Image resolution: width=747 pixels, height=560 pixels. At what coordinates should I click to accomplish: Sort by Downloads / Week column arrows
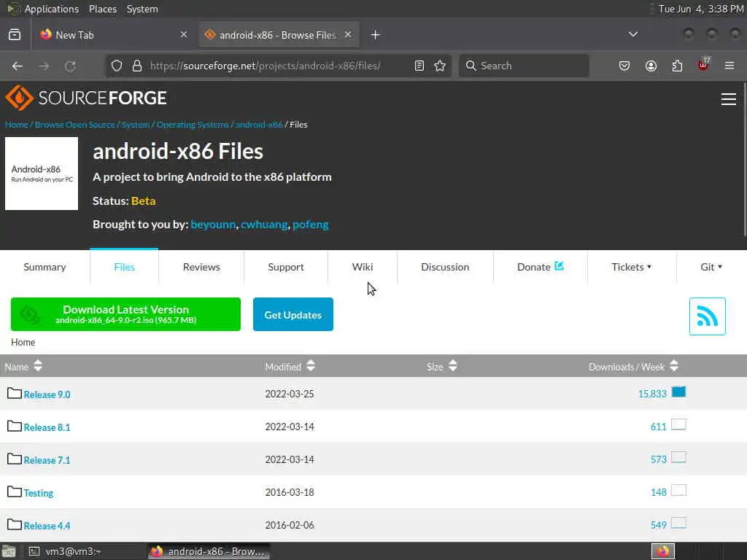[x=673, y=366]
